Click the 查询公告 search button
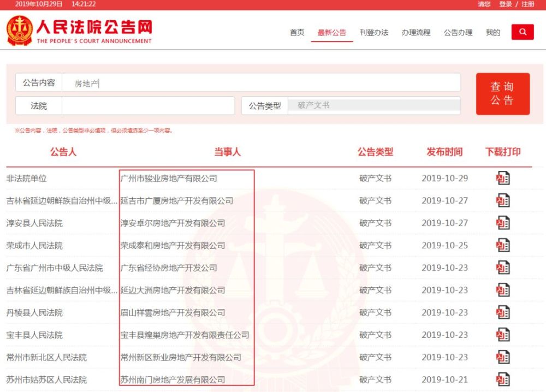Image resolution: width=546 pixels, height=392 pixels. 503,94
